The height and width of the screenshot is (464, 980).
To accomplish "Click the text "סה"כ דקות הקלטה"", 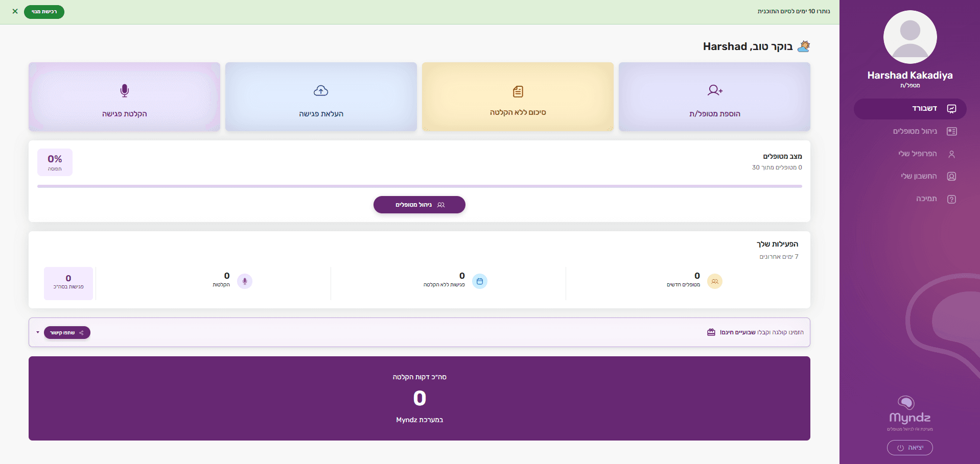I will [419, 377].
